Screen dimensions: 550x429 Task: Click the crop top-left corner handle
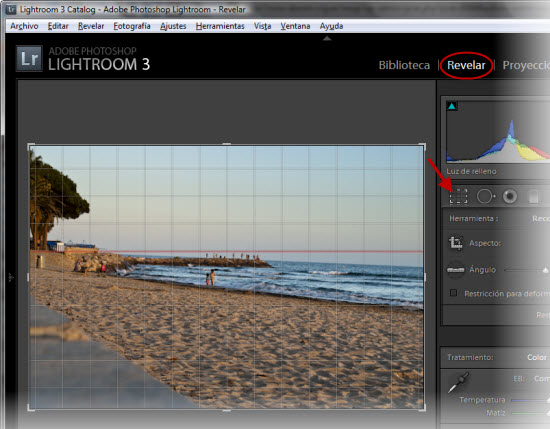click(31, 147)
